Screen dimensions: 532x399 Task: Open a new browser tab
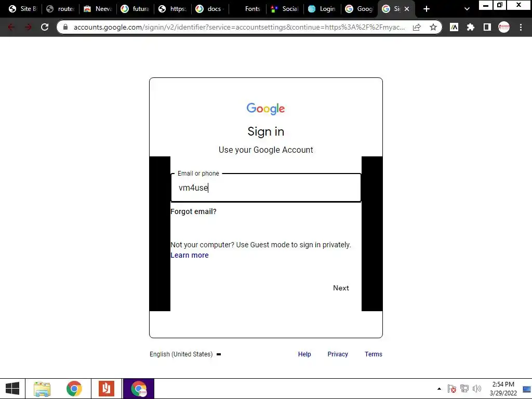click(x=427, y=9)
